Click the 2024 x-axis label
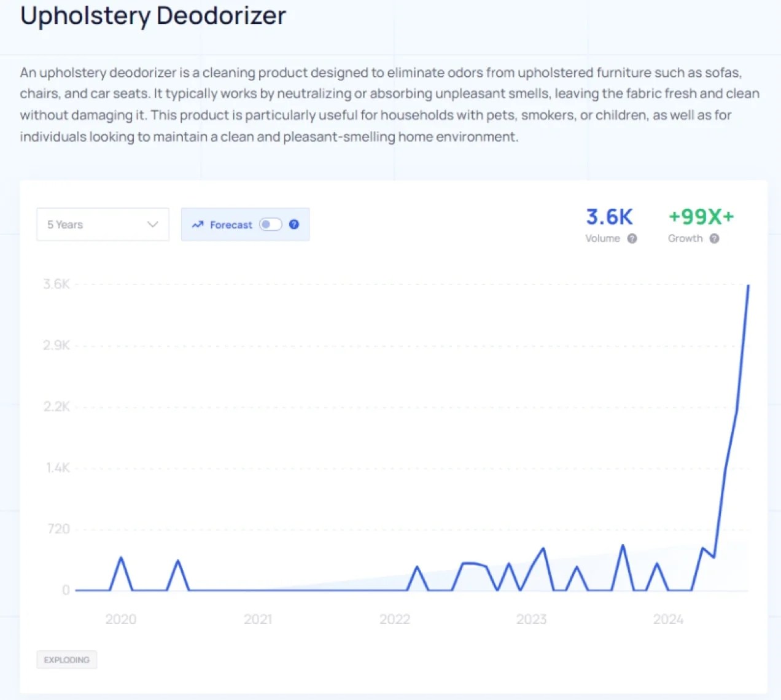The width and height of the screenshot is (781, 700). pyautogui.click(x=668, y=619)
